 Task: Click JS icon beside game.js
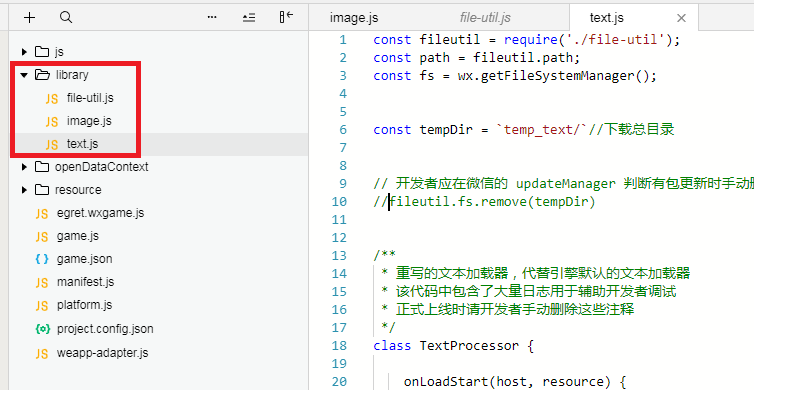coord(42,237)
